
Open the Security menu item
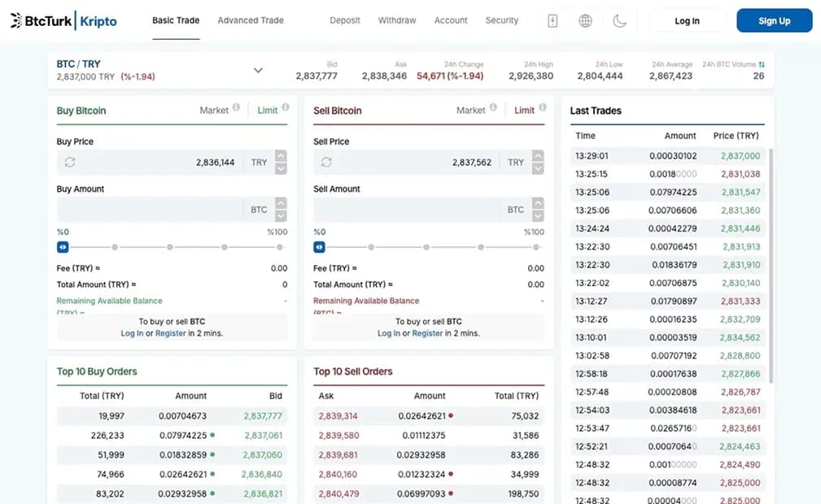pos(501,20)
